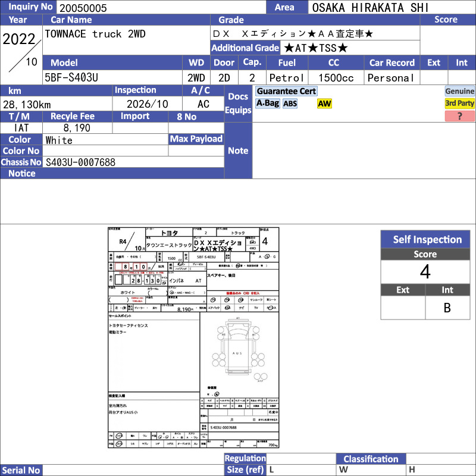The image size is (476, 476).
Task: Click the area value OSAKA HIRAKATA SHI
Action: [370, 8]
